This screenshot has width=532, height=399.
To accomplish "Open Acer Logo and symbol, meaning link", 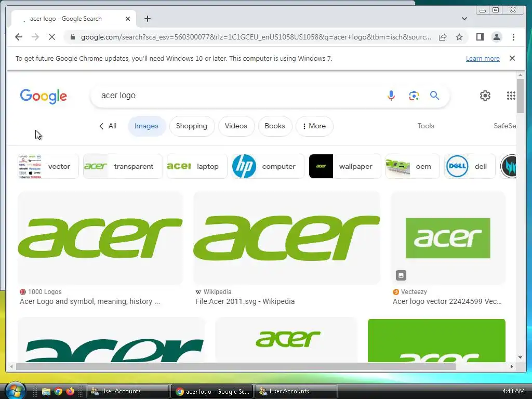I will pos(89,301).
